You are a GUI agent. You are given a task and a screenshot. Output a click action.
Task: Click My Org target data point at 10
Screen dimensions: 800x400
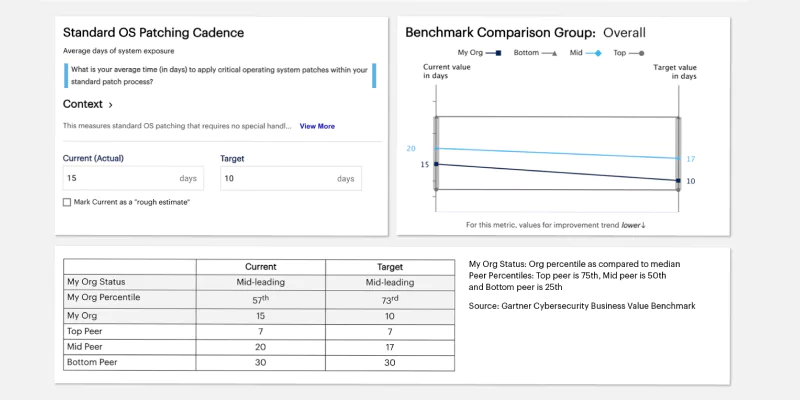coord(678,181)
